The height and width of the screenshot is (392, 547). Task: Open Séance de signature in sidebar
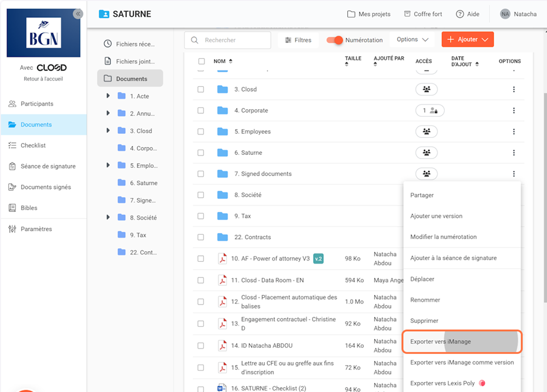point(48,166)
